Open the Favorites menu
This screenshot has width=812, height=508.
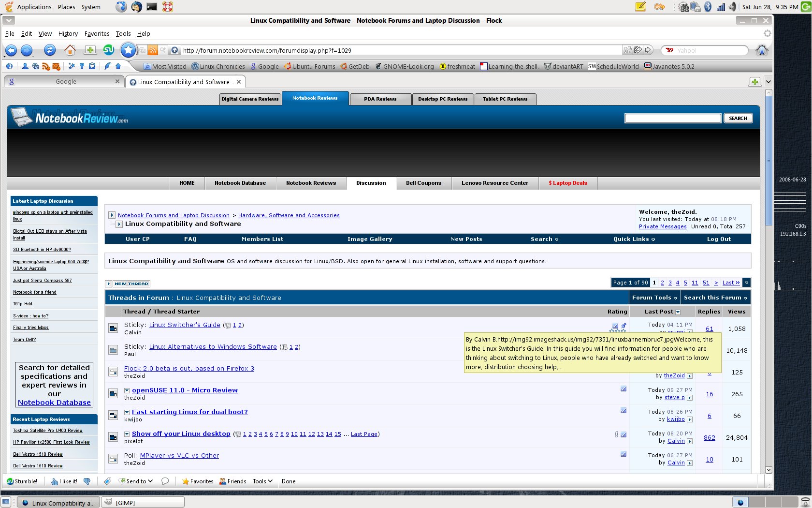[97, 34]
